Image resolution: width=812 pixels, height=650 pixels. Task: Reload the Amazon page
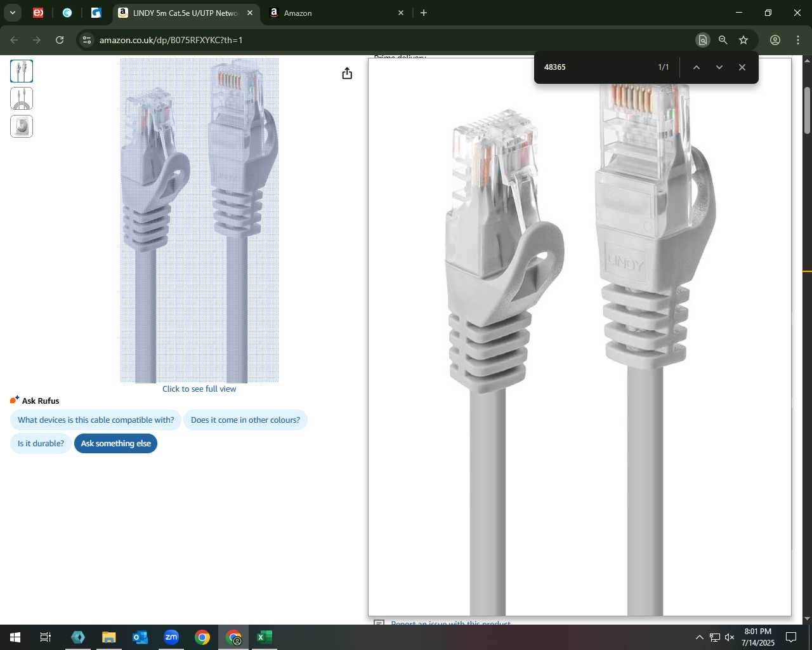60,40
